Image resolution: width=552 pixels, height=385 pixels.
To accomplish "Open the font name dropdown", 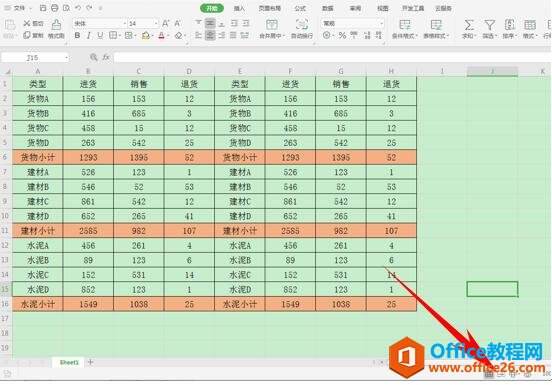I will 124,24.
